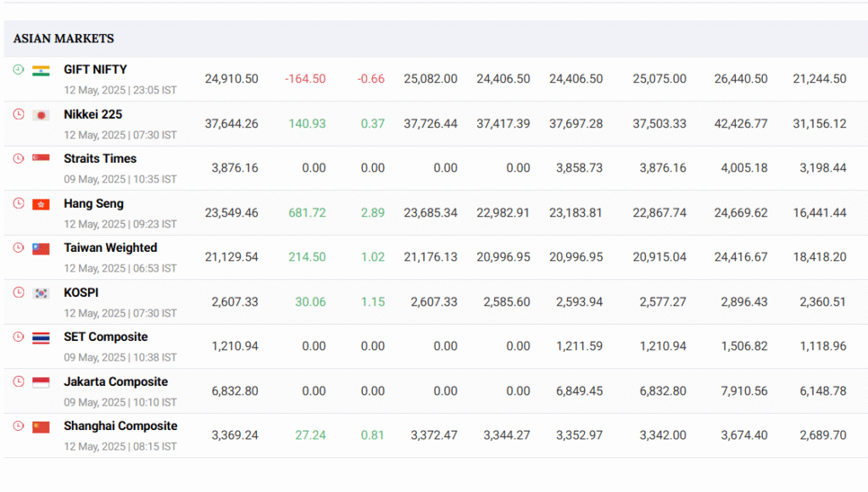This screenshot has width=868, height=492.
Task: Select Nikkei 225 change value 140.93
Action: pyautogui.click(x=307, y=124)
